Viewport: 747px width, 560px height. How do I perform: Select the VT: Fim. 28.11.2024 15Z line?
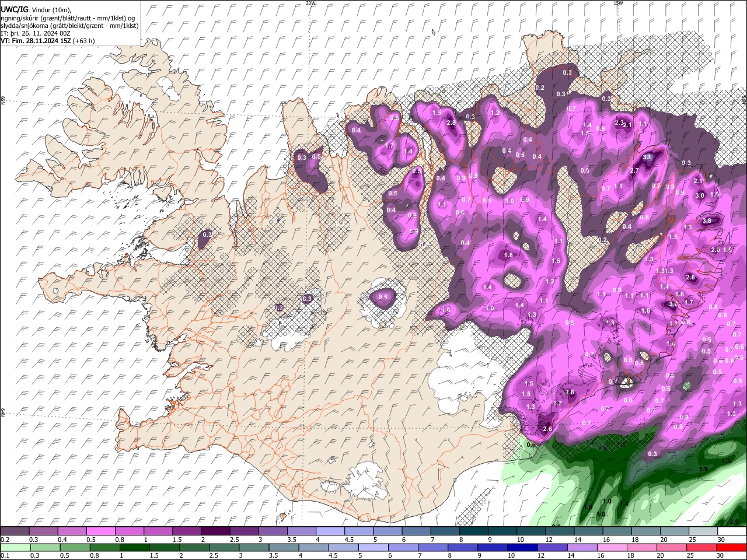(x=36, y=41)
